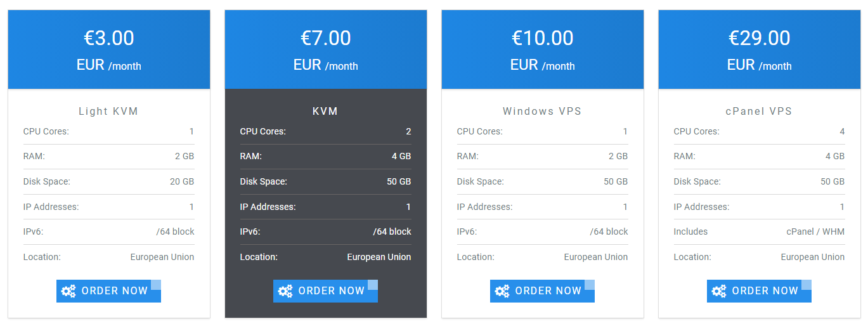
Task: Select the €10.00 price header
Action: (x=543, y=49)
